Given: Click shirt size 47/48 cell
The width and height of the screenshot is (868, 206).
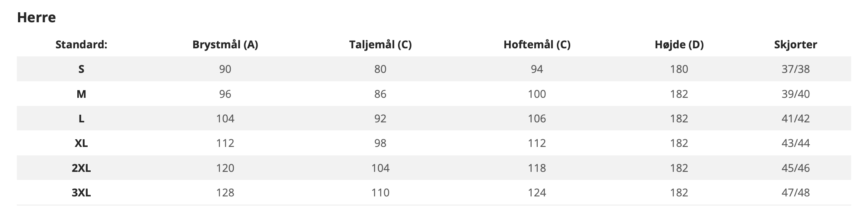Looking at the screenshot, I should coord(795,193).
